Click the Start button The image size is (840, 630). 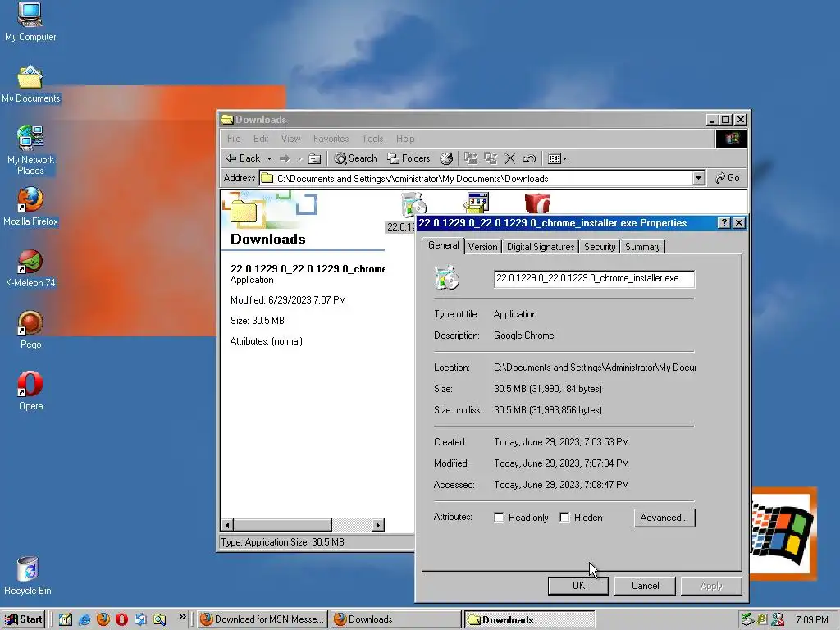23,619
